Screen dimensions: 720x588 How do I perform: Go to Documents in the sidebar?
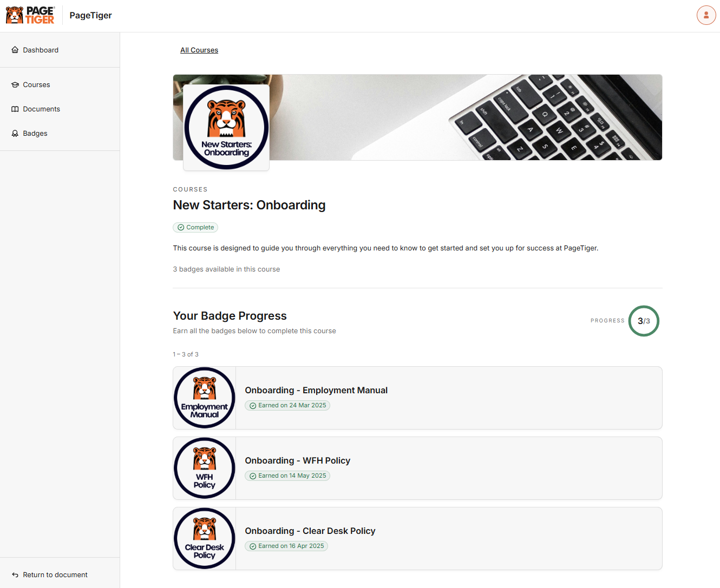tap(41, 109)
